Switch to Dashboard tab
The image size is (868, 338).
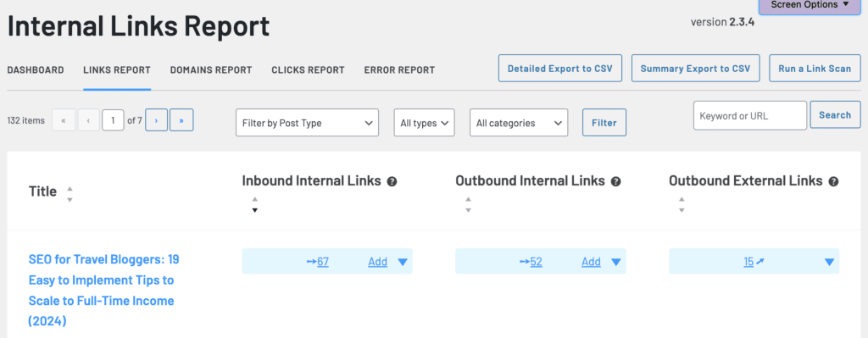pos(36,70)
